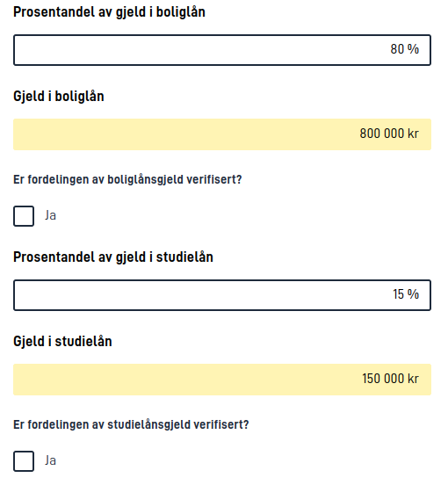Check the Ja box for studielånsgjeld verification

(x=24, y=461)
